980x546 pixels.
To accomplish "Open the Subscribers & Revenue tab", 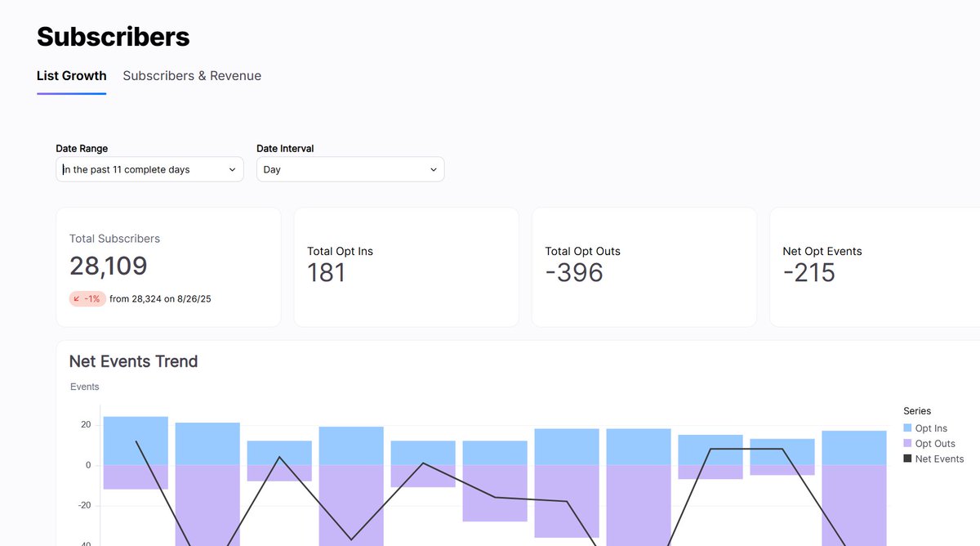I will click(192, 76).
